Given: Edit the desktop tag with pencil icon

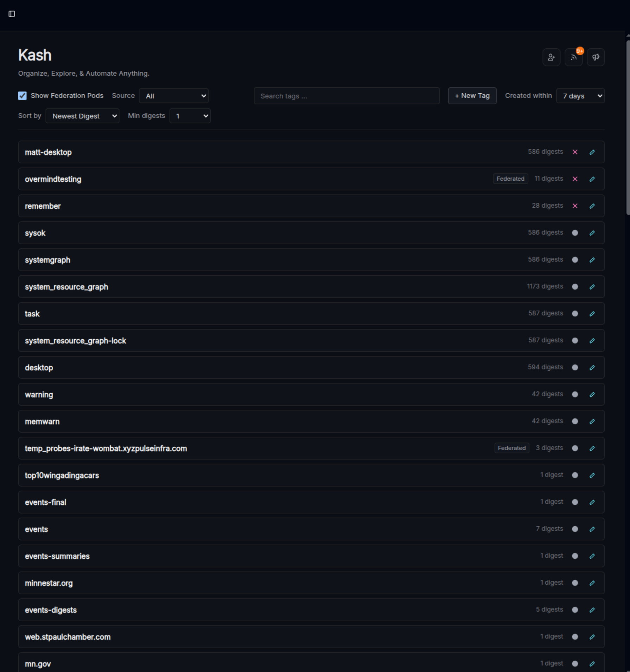Looking at the screenshot, I should (x=592, y=368).
